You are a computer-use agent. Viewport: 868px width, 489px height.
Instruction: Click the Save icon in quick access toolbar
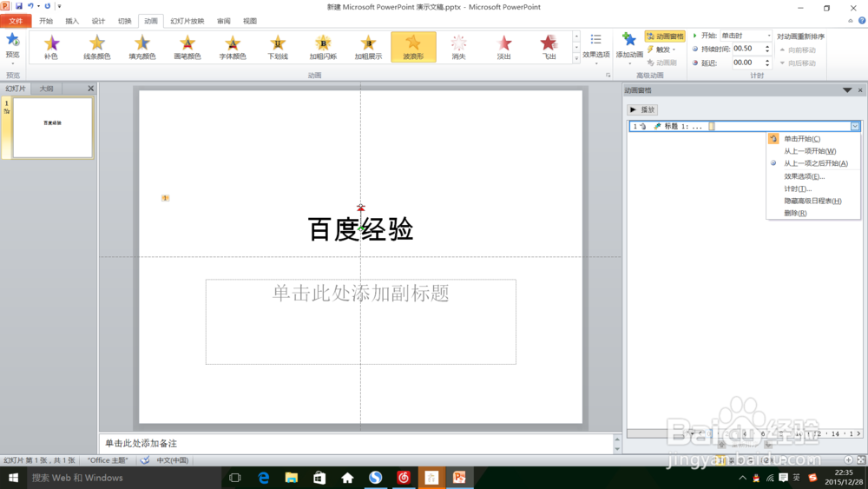(x=19, y=6)
